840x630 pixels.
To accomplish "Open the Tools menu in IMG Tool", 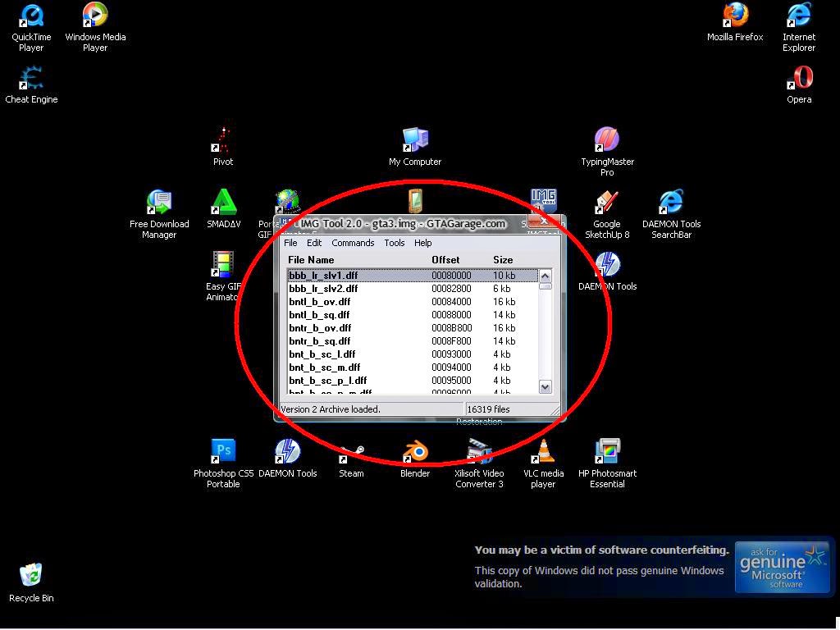I will click(x=395, y=243).
